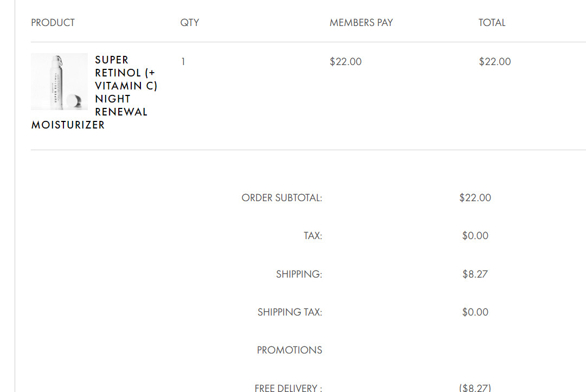Click the PROMOTIONS heading
The width and height of the screenshot is (586, 392).
pyautogui.click(x=289, y=350)
